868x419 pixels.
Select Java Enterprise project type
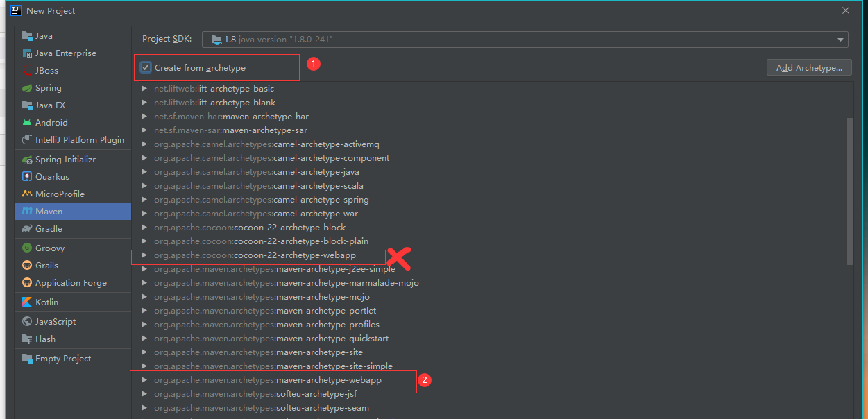point(73,53)
